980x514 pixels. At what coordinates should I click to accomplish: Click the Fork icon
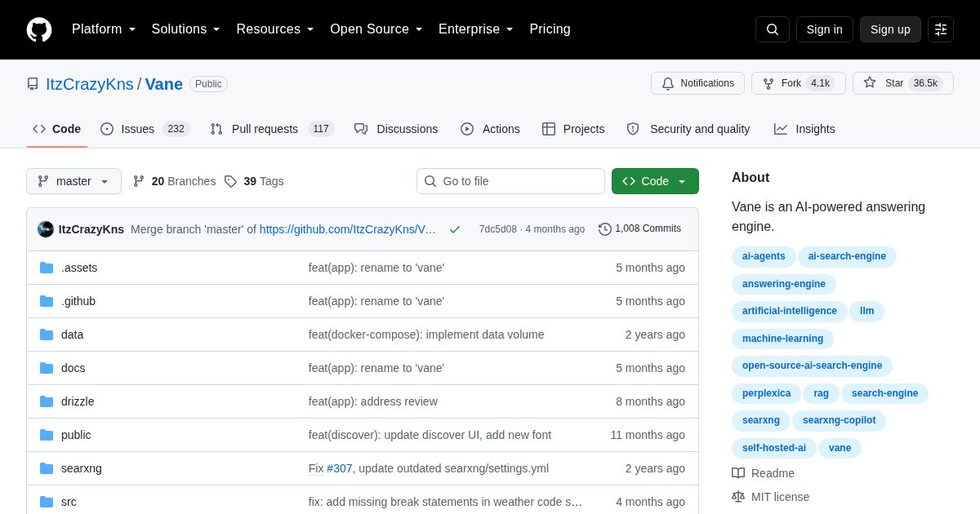point(768,83)
